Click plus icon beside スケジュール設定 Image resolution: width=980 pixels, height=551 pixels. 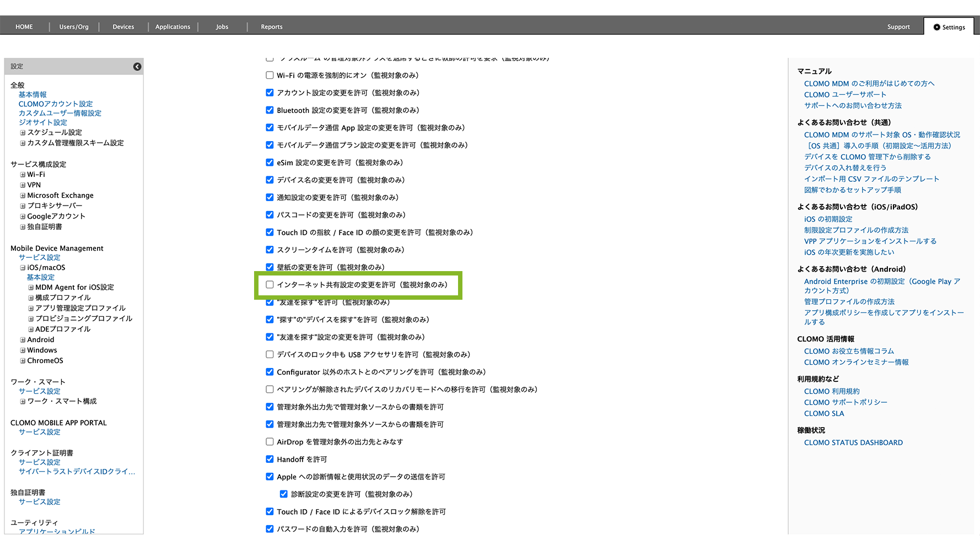pyautogui.click(x=23, y=133)
